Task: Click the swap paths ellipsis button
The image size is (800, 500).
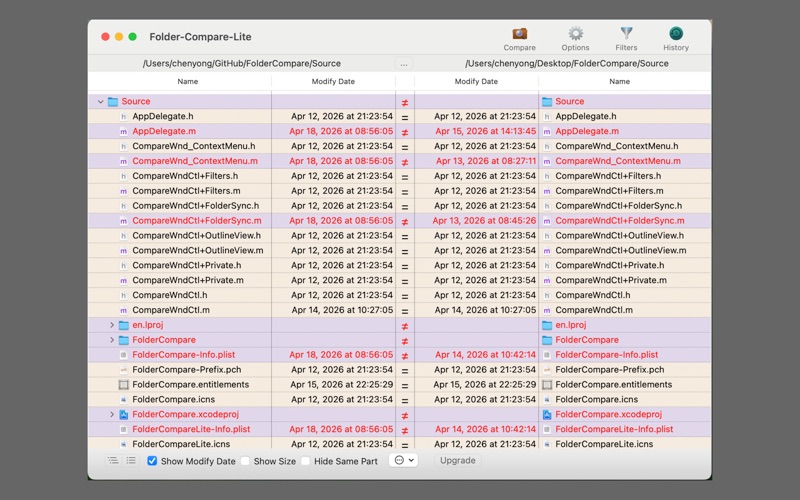Action: (404, 64)
